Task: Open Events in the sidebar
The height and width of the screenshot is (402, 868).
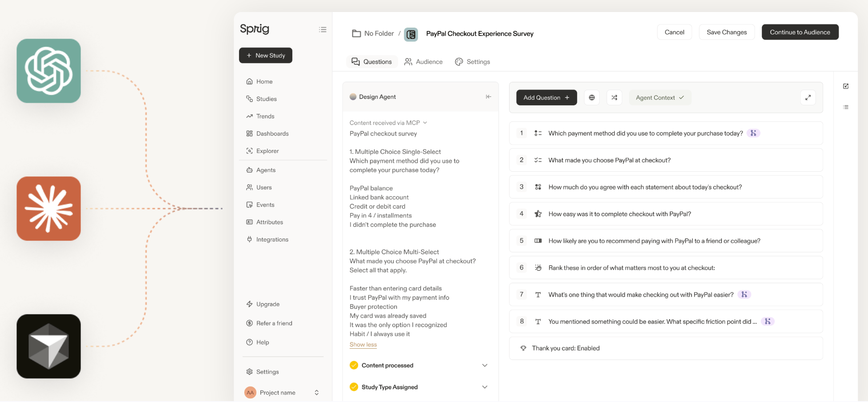Action: click(260, 205)
